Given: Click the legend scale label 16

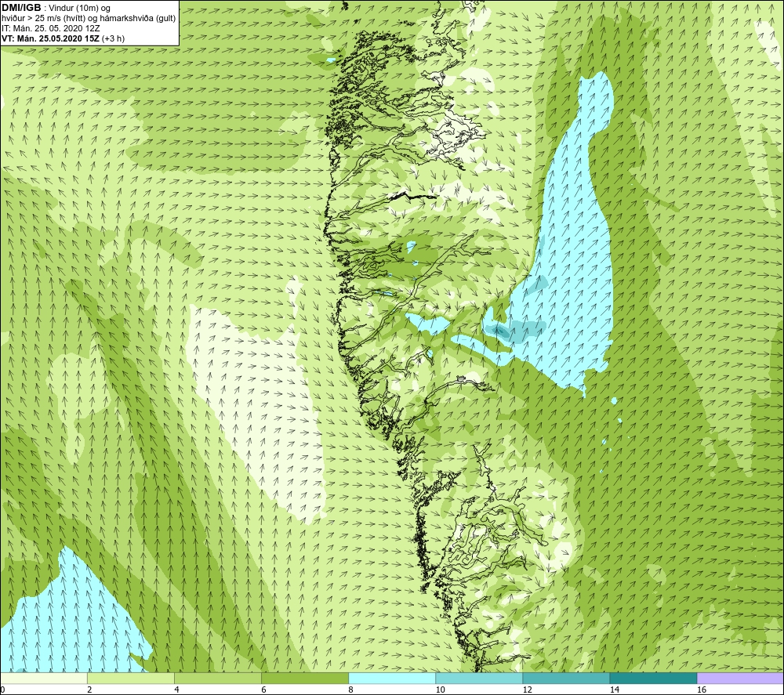Looking at the screenshot, I should [x=701, y=690].
